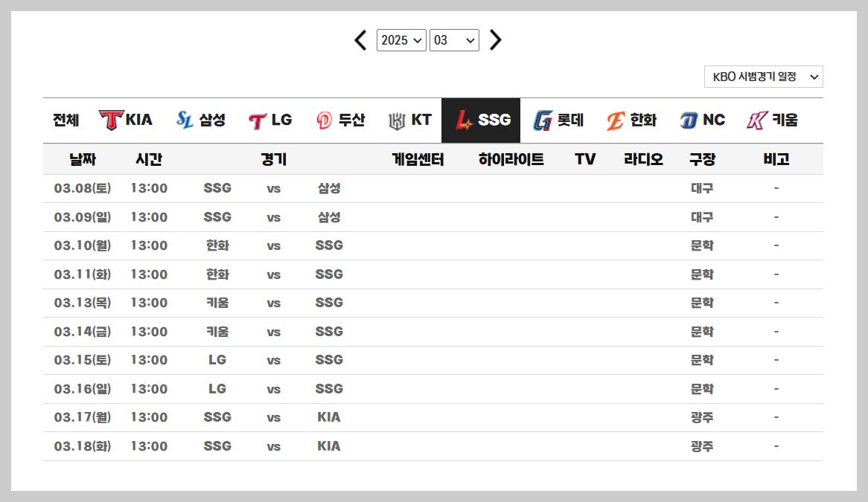Open the KBO 시범경기 일정 dropdown
Viewport: 868px width, 502px height.
pyautogui.click(x=764, y=76)
